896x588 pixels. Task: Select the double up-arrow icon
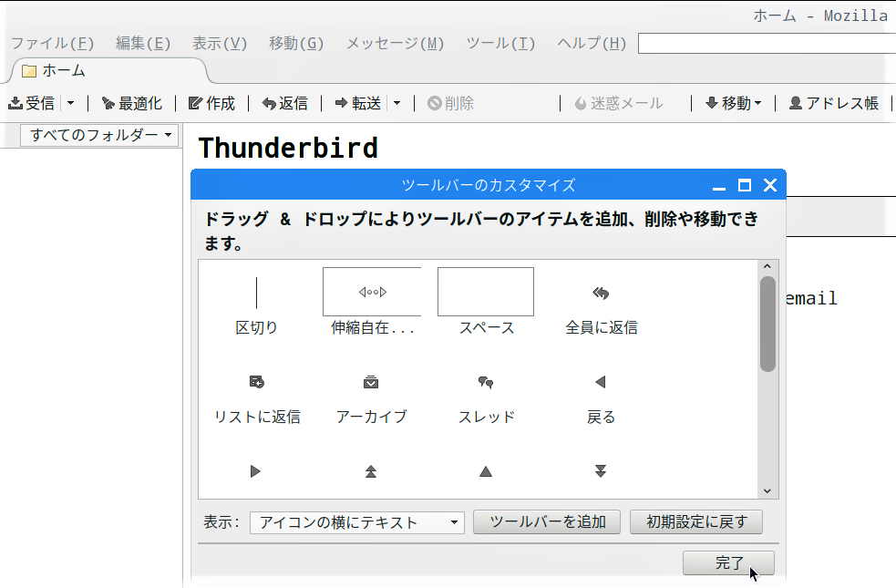coord(371,471)
